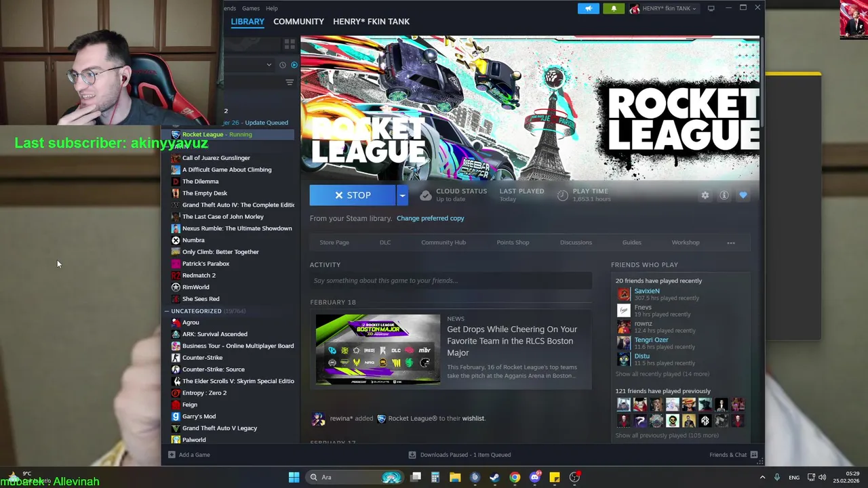
Task: Expand the library category filter dropdown
Action: click(269, 65)
